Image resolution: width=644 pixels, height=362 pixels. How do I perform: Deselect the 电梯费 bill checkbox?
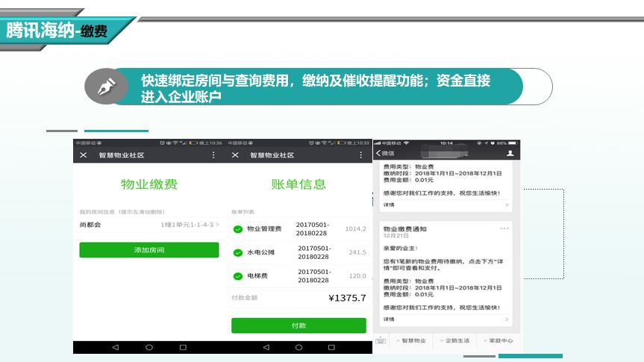[x=237, y=276]
